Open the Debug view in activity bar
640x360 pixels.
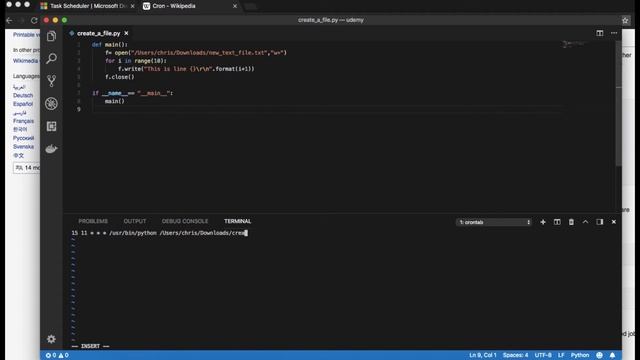point(51,104)
